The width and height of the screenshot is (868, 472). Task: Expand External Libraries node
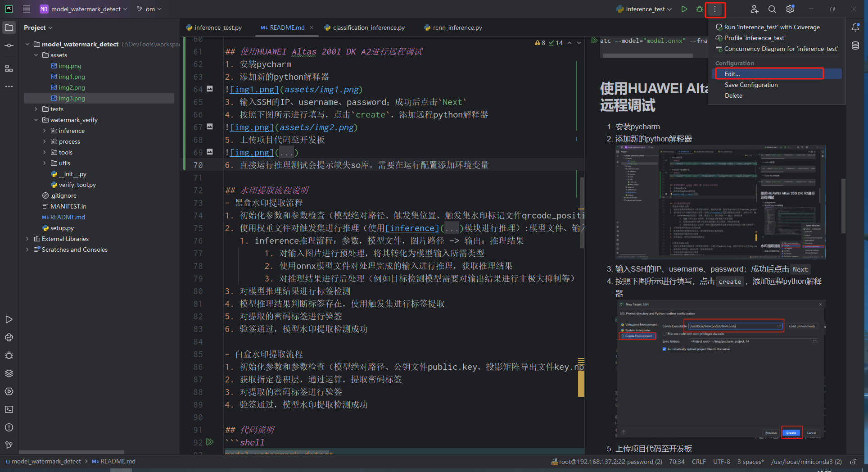27,239
